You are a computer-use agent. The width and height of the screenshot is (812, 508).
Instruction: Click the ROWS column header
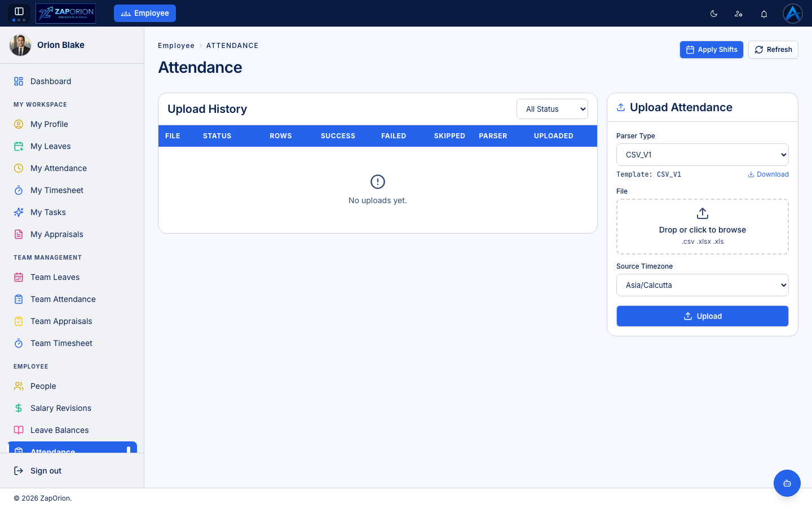pos(281,136)
